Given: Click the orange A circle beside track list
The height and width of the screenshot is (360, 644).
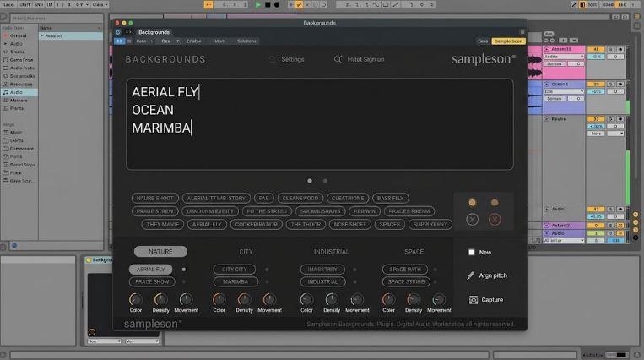Looking at the screenshot, I should pyautogui.click(x=636, y=215).
